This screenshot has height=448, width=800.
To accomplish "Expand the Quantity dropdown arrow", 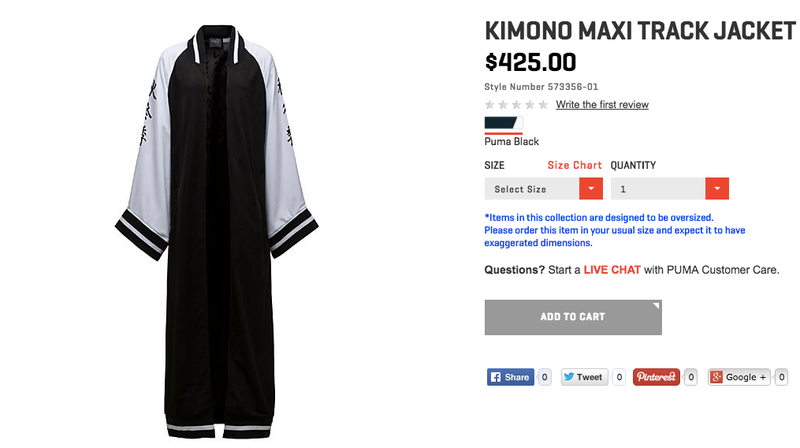I will [x=717, y=189].
